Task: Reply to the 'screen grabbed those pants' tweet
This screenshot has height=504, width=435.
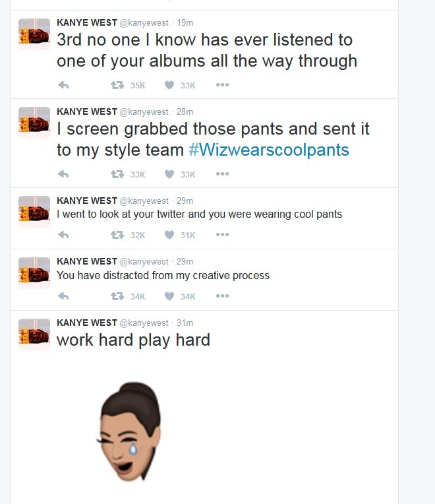Action: click(63, 174)
